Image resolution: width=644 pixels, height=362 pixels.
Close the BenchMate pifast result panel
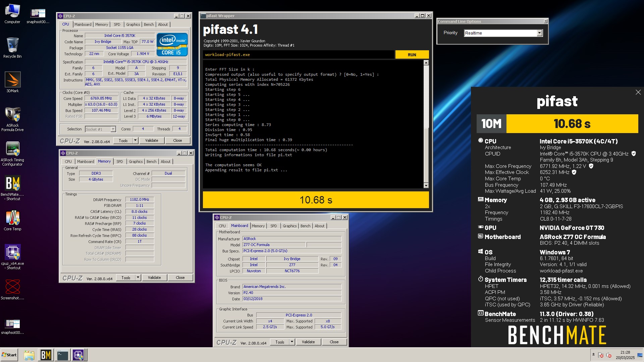point(638,92)
